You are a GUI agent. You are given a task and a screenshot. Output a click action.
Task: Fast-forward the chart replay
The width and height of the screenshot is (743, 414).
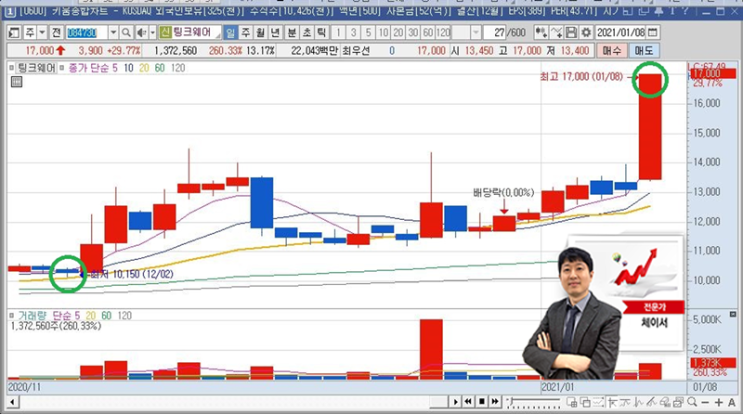point(495,402)
